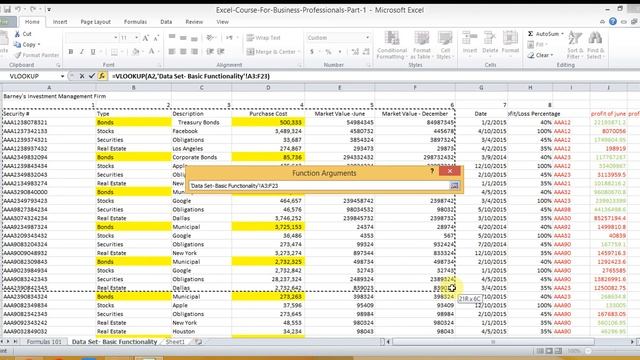Viewport: 640px width, 360px height.
Task: Click the Cut icon in Clipboard group
Action: click(18, 34)
